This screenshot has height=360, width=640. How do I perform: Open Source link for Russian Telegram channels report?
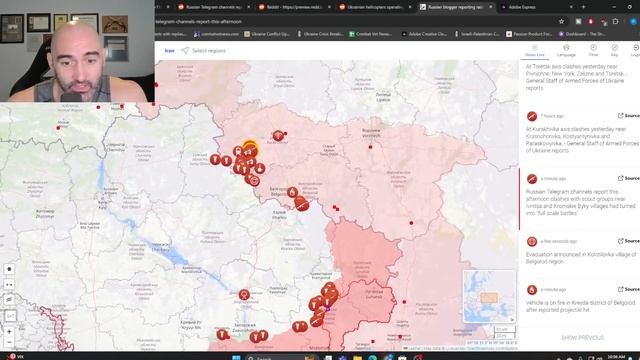pyautogui.click(x=629, y=178)
